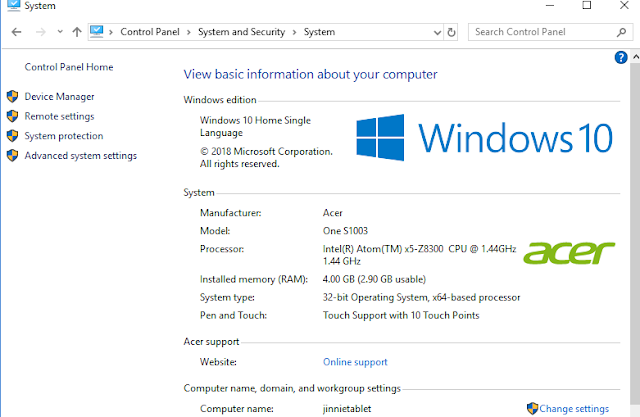
Task: Open Control Panel Home
Action: coord(69,67)
